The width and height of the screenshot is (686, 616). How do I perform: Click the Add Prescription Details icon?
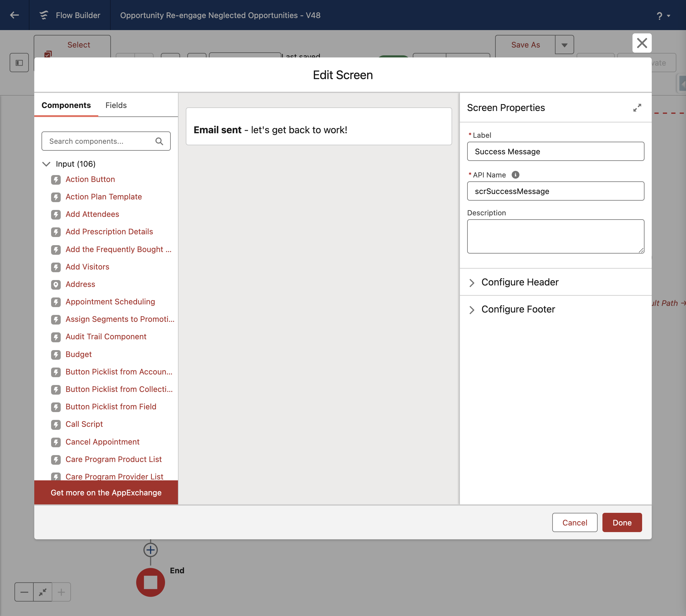(x=56, y=232)
